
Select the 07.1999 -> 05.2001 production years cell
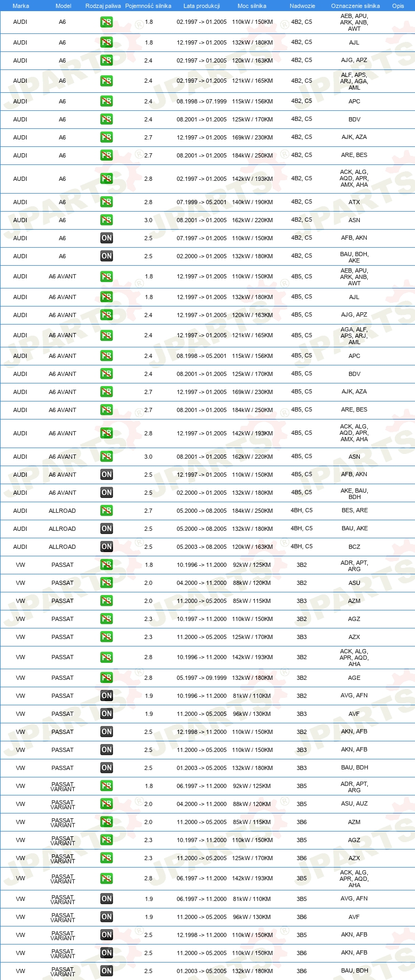tap(202, 202)
